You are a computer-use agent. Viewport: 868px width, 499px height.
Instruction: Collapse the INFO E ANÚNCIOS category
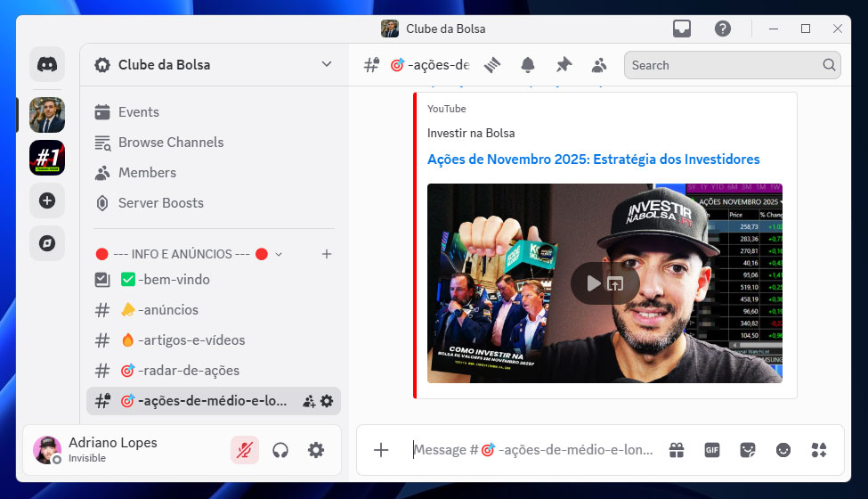[x=190, y=254]
